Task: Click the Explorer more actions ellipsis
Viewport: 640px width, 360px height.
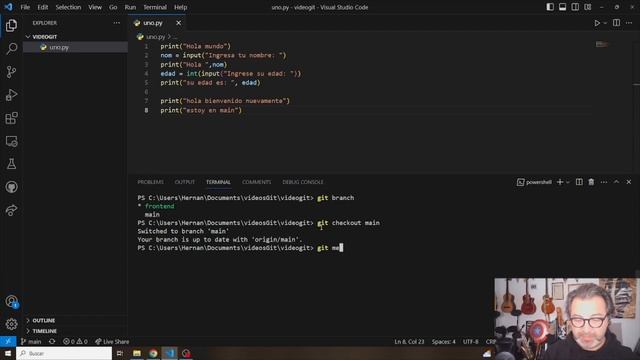Action: pyautogui.click(x=117, y=23)
